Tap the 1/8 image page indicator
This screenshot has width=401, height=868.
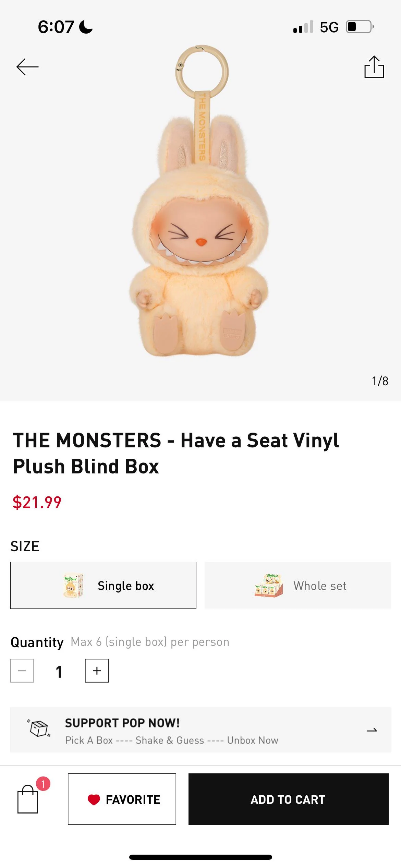click(379, 381)
